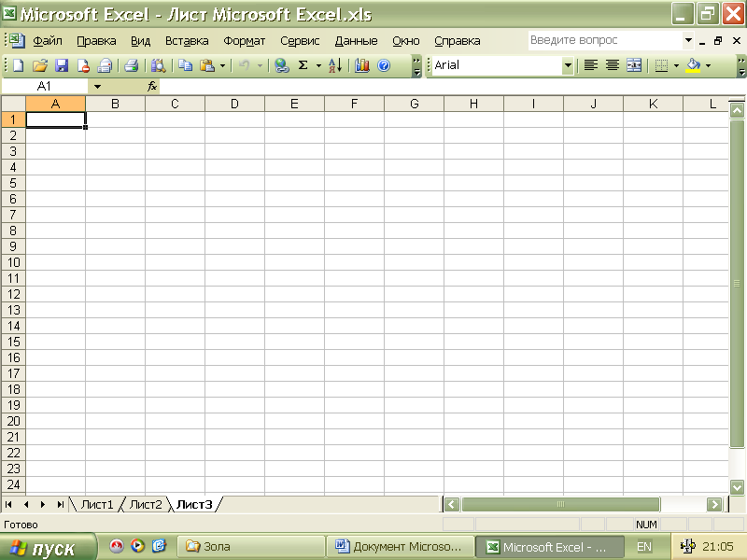This screenshot has width=747, height=560.
Task: Click the EN language indicator
Action: [x=644, y=547]
